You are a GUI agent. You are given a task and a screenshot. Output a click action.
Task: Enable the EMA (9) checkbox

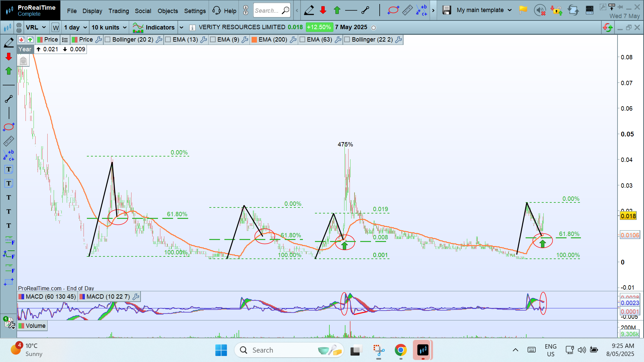point(213,40)
